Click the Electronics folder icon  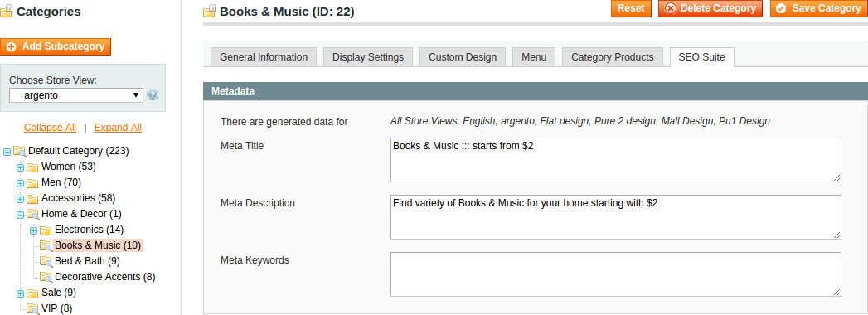tap(46, 230)
